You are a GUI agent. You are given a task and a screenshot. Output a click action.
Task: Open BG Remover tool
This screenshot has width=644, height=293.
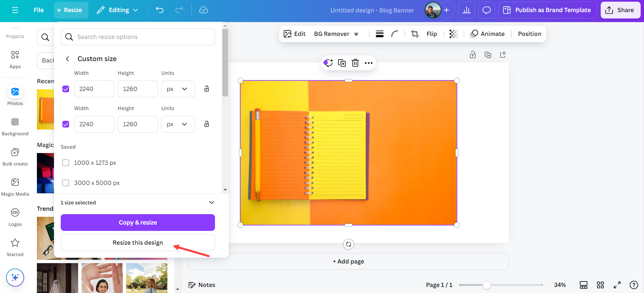pyautogui.click(x=336, y=34)
